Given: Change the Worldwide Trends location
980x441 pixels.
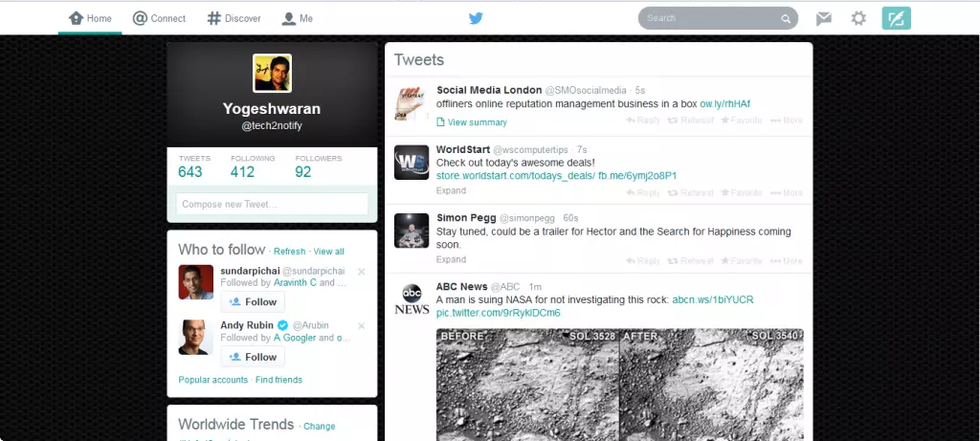Looking at the screenshot, I should click(320, 426).
